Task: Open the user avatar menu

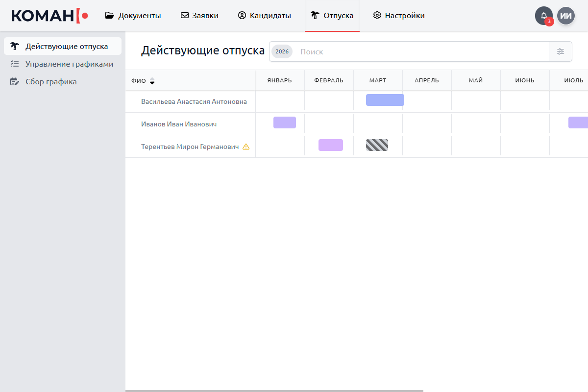Action: click(x=566, y=16)
